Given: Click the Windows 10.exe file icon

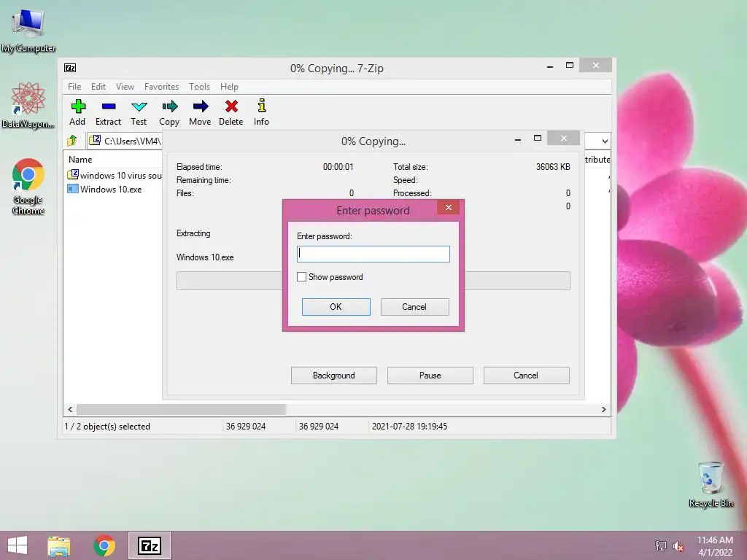Looking at the screenshot, I should click(x=73, y=189).
